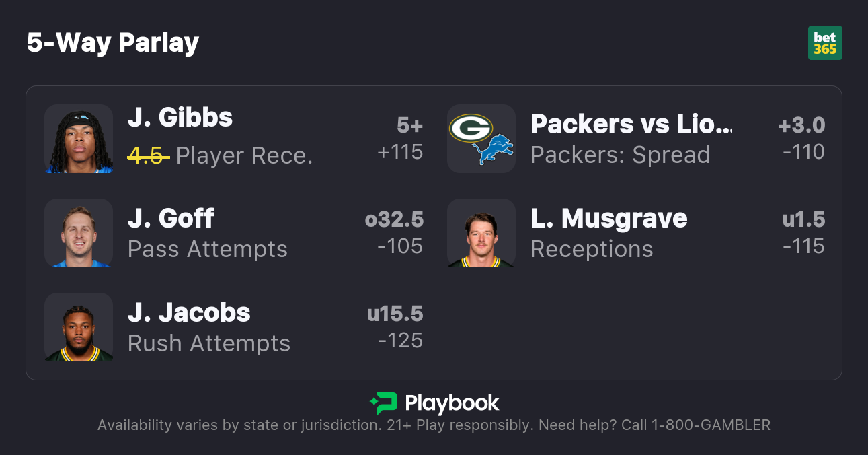Open the J. Jacobs player name

pyautogui.click(x=189, y=313)
